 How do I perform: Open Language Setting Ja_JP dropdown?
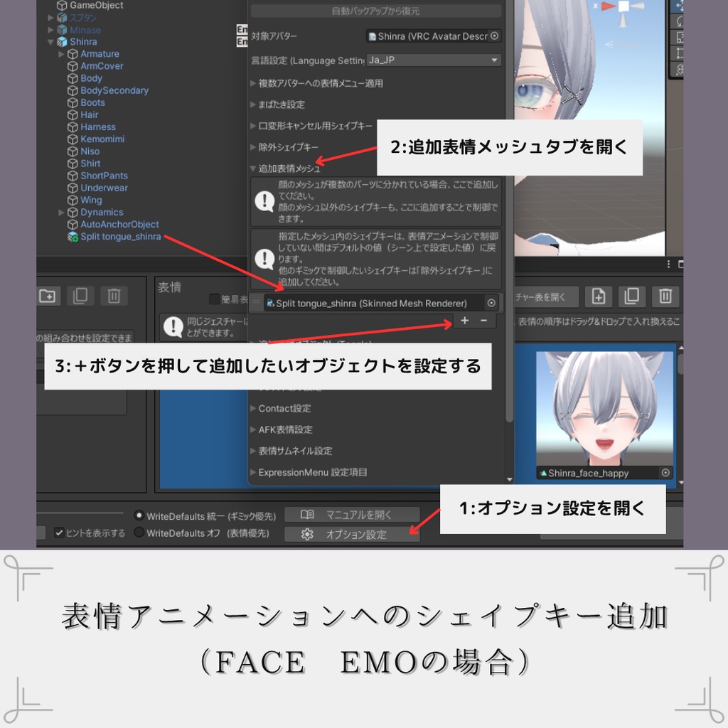(x=434, y=60)
